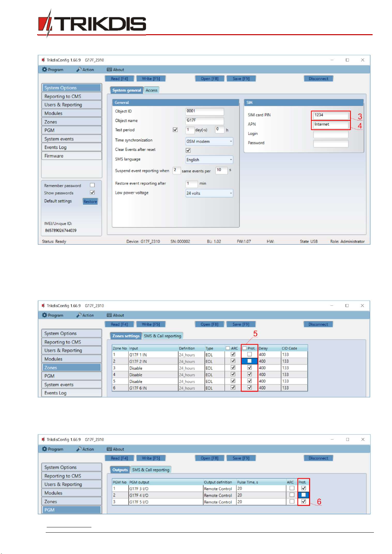This screenshot has width=392, height=554.
Task: Click the About book icon in the Zones window
Action: 109,315
